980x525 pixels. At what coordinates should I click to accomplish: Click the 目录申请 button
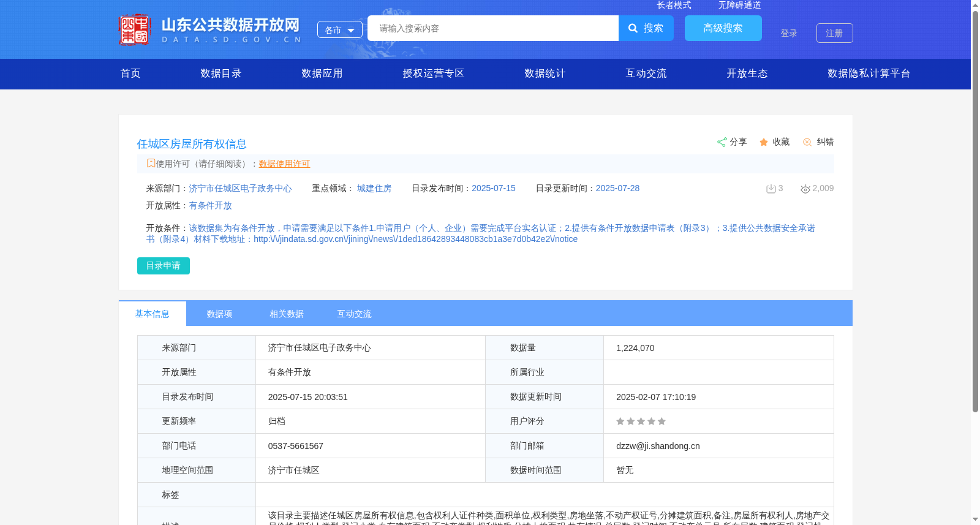(164, 266)
